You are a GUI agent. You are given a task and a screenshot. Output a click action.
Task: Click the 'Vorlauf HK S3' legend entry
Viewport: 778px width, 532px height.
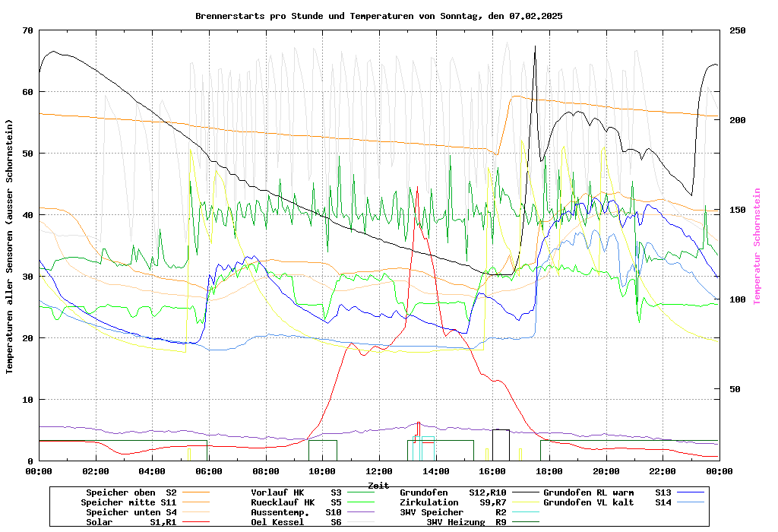tap(296, 492)
